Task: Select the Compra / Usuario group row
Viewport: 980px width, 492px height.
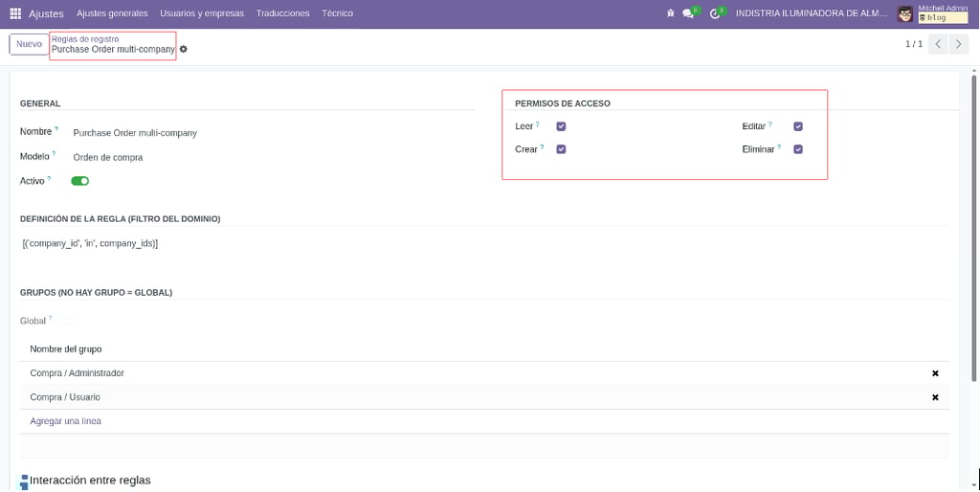Action: [x=484, y=397]
